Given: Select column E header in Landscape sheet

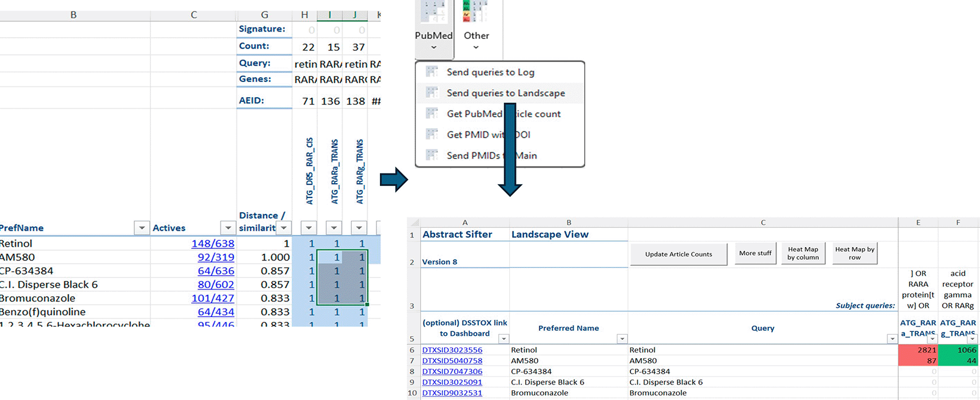Looking at the screenshot, I should point(918,223).
